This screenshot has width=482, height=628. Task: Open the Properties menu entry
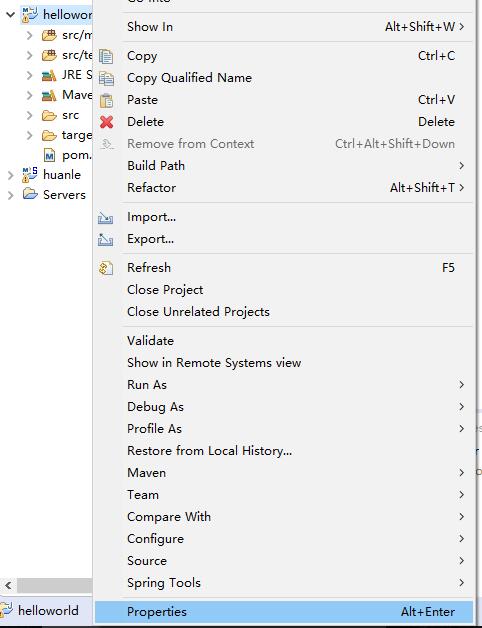pyautogui.click(x=284, y=612)
